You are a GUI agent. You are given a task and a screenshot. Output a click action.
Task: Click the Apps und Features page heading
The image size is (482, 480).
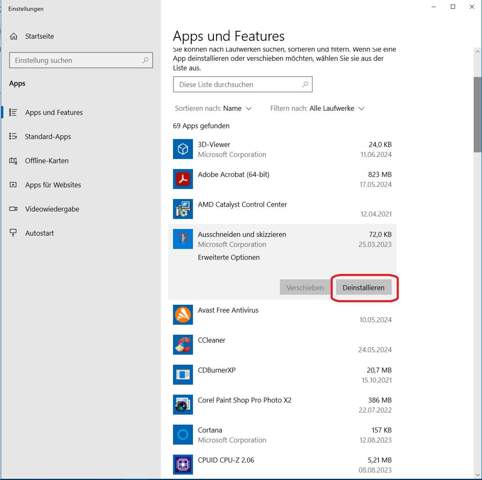pos(229,36)
